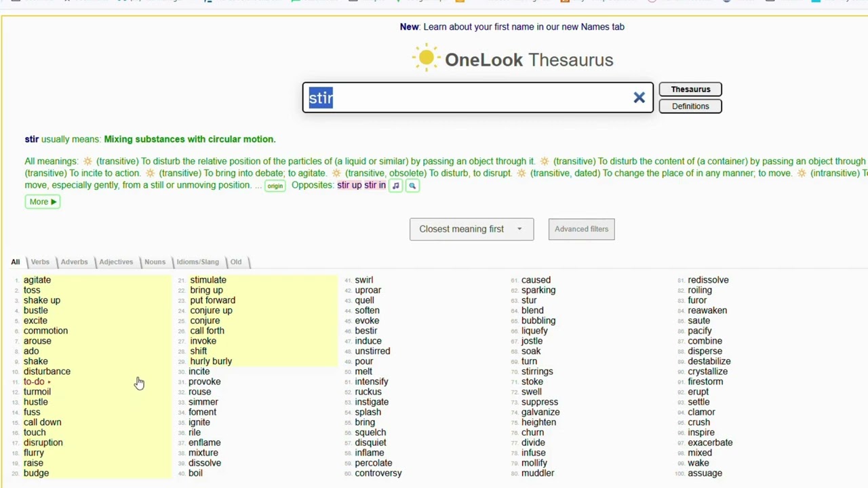Click the magnifier icon after Opposites

(x=412, y=186)
